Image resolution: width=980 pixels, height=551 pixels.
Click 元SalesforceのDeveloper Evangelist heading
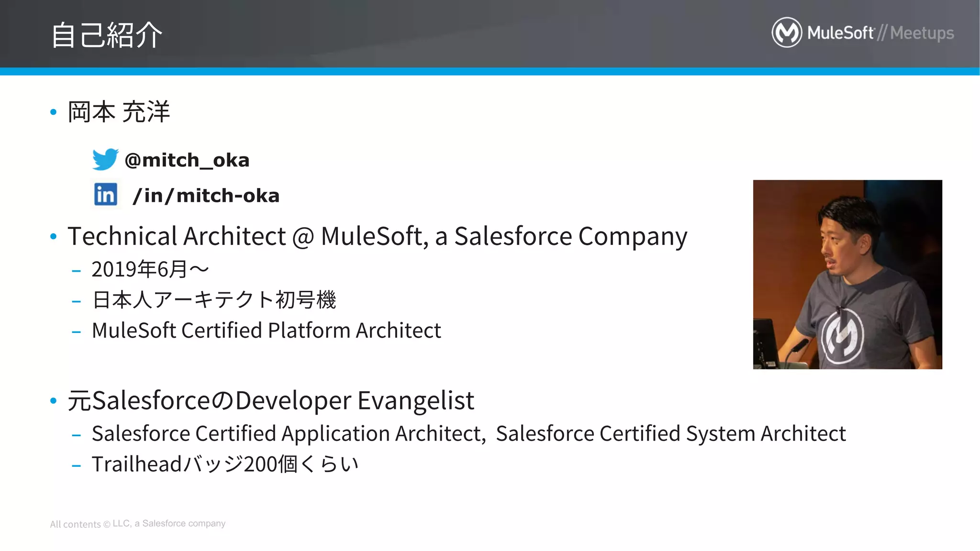[271, 401]
